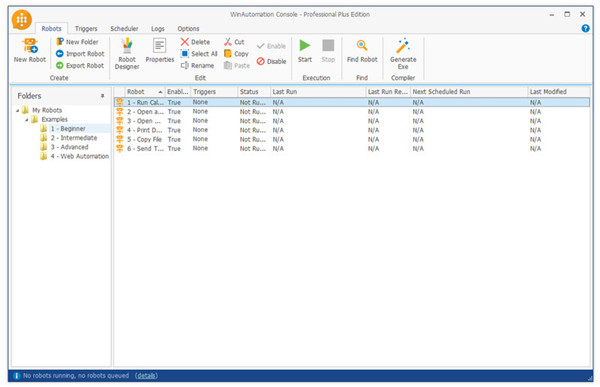Select robot row '1 - Run Cal...'

click(352, 102)
